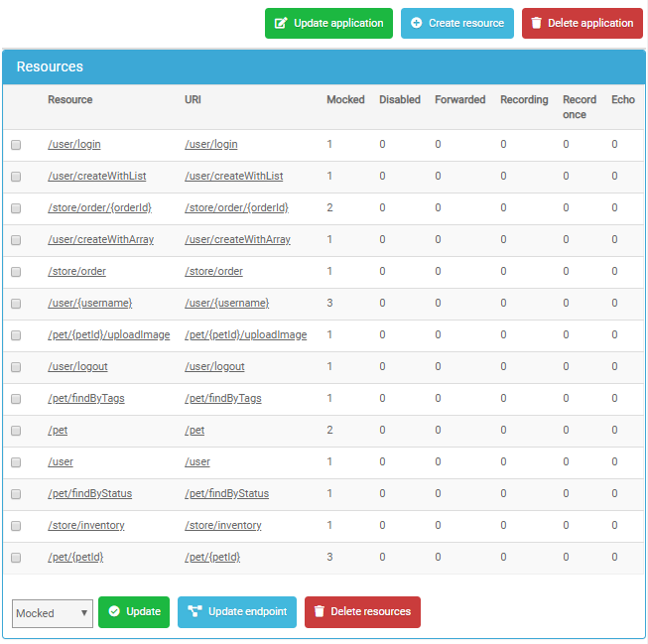
Task: Open the /pet/findByTags URI link
Action: tap(223, 398)
